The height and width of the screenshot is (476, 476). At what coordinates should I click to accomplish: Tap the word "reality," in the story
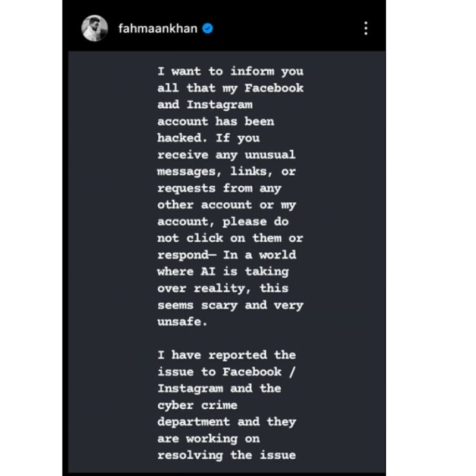(x=224, y=288)
